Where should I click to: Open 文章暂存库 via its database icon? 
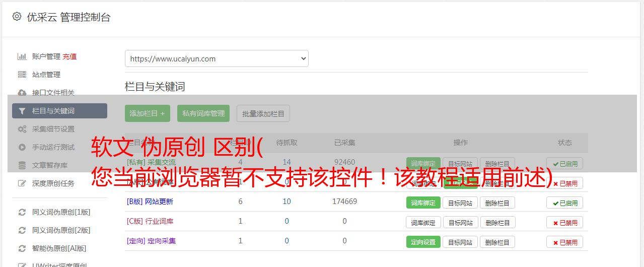[x=22, y=165]
